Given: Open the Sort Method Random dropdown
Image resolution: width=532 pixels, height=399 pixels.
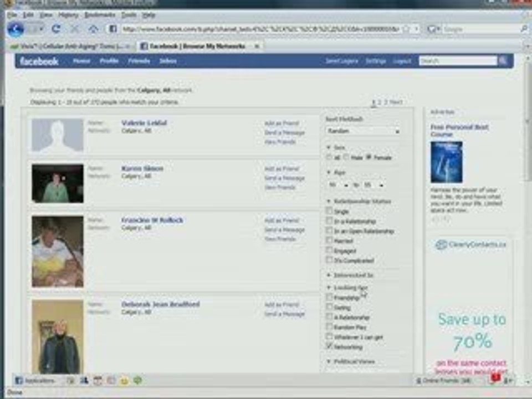Looking at the screenshot, I should point(362,131).
